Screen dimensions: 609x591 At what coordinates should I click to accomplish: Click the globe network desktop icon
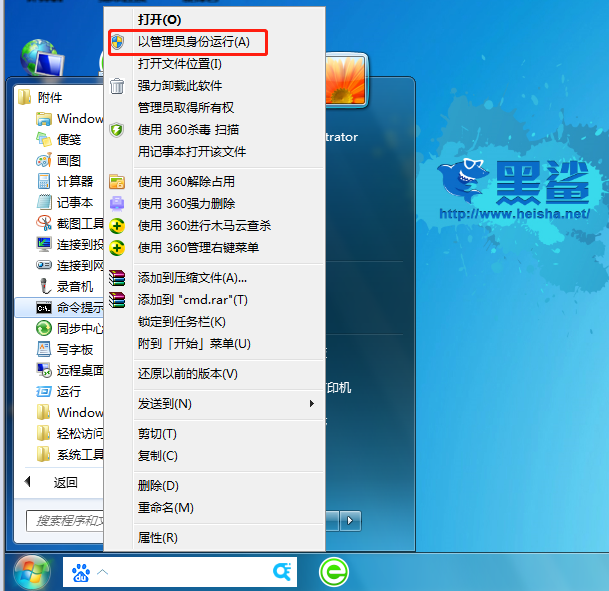pos(43,58)
